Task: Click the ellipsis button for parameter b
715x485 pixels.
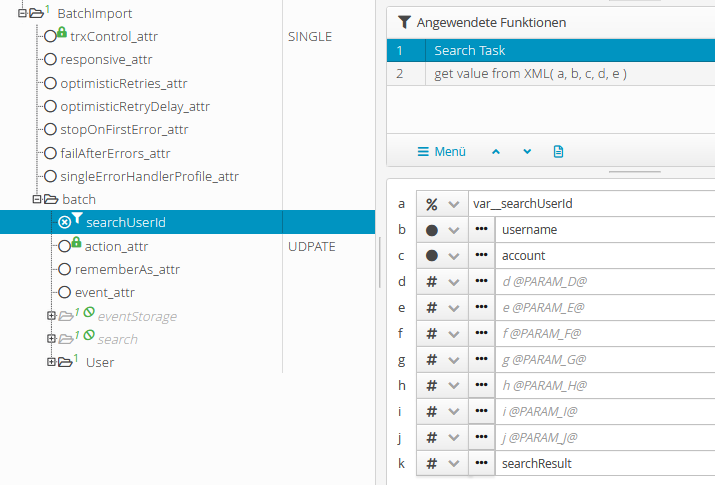Action: tap(481, 230)
